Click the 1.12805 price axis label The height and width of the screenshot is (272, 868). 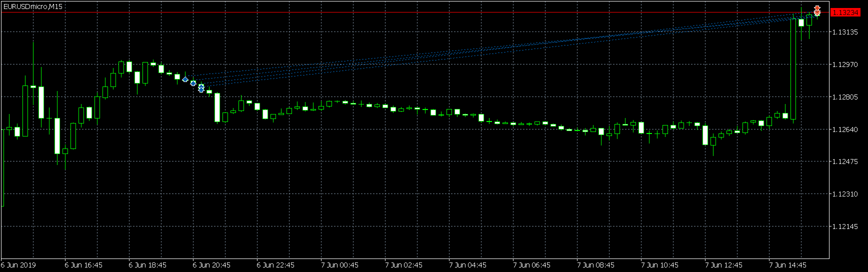point(844,97)
